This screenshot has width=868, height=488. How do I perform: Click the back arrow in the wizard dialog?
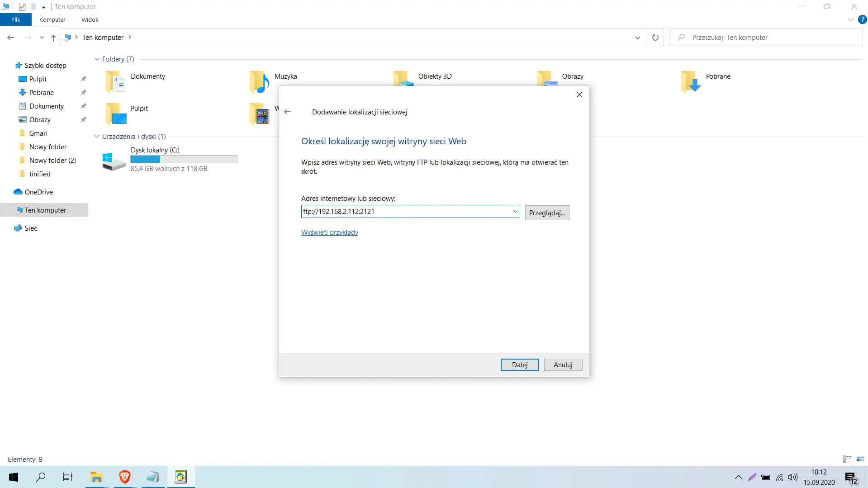point(288,112)
